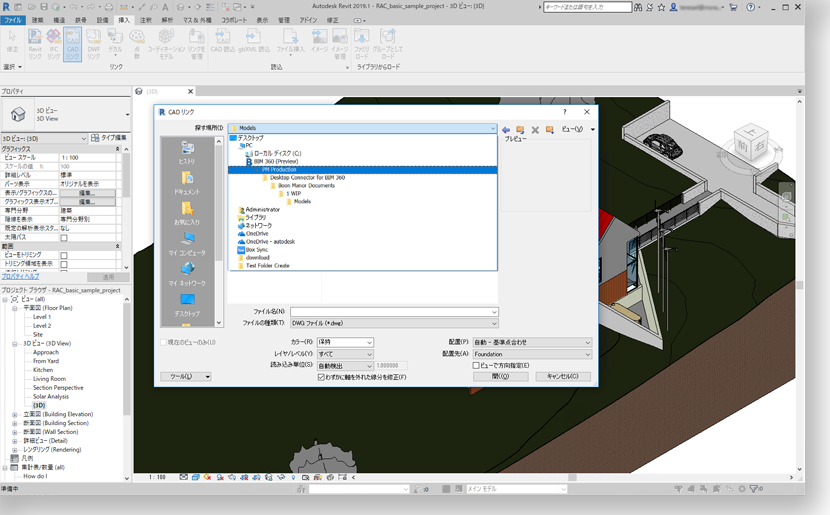Image resolution: width=830 pixels, height=515 pixels.
Task: Click the delete X icon in dialog toolbar
Action: [x=535, y=130]
